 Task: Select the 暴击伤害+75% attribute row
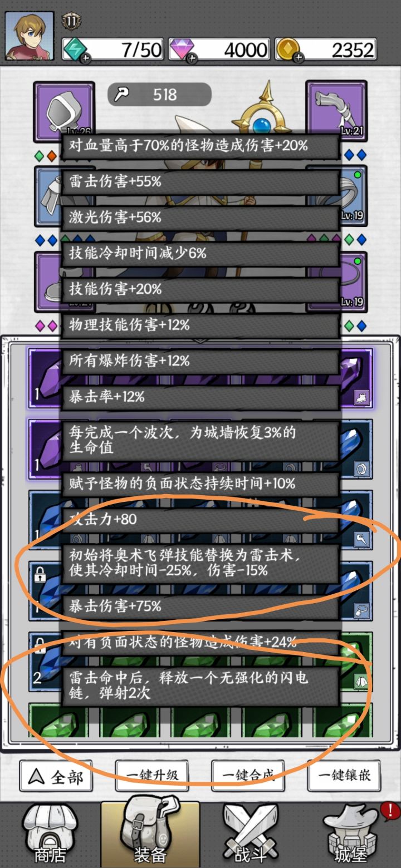[x=200, y=606]
